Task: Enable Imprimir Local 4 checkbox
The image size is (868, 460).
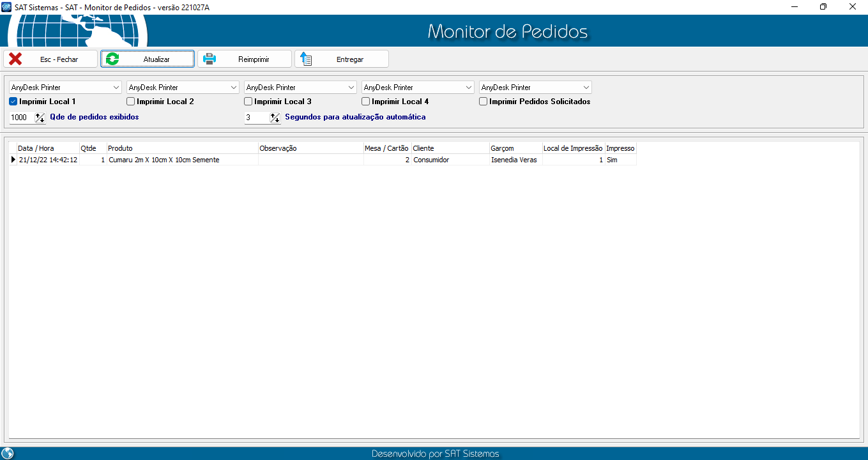Action: [x=366, y=102]
